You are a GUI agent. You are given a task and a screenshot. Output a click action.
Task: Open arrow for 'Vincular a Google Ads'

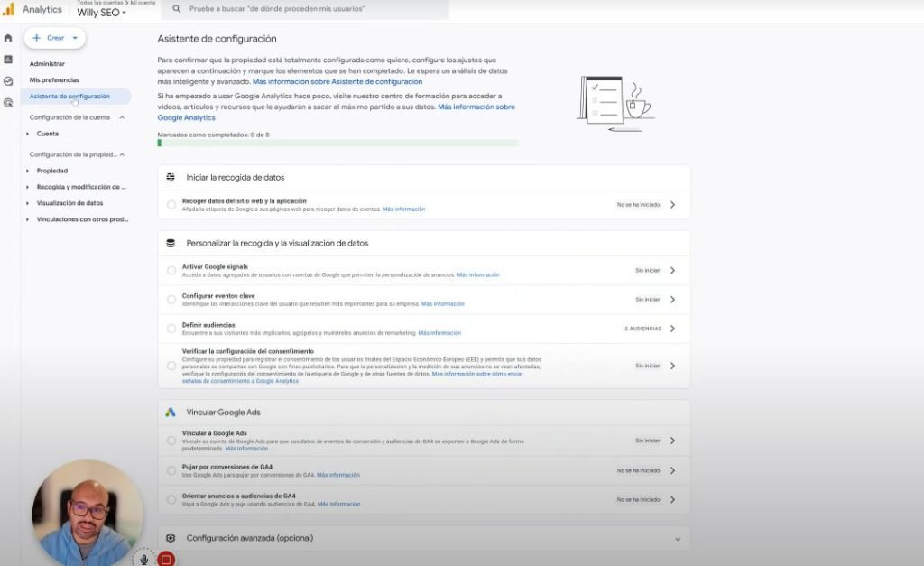coord(672,441)
